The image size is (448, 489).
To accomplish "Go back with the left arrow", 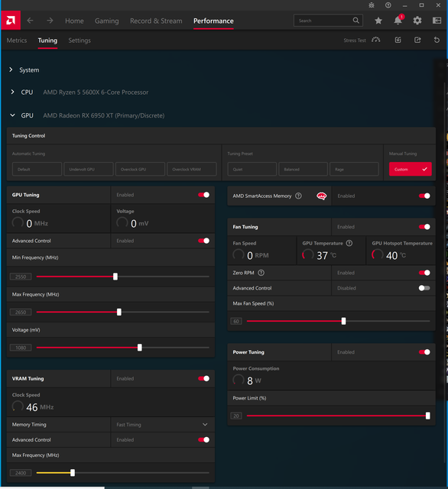I will pyautogui.click(x=30, y=21).
